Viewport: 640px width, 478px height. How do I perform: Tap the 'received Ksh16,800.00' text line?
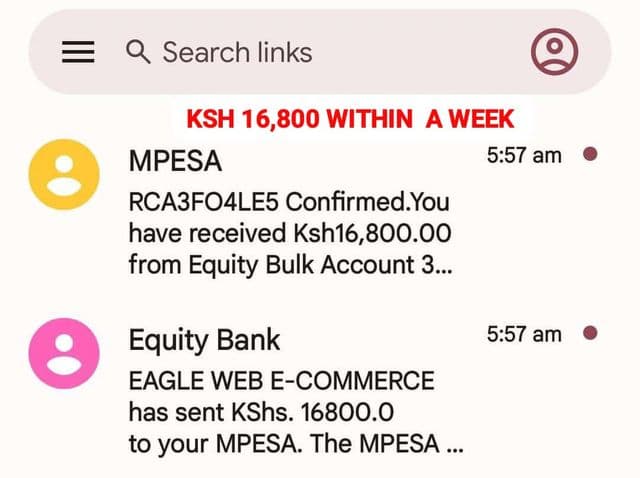(290, 234)
